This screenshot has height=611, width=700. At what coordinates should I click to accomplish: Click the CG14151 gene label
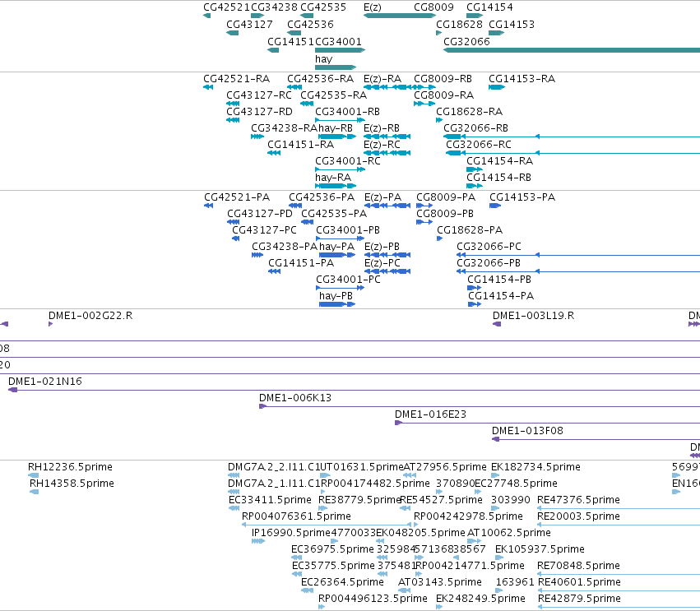coord(290,41)
